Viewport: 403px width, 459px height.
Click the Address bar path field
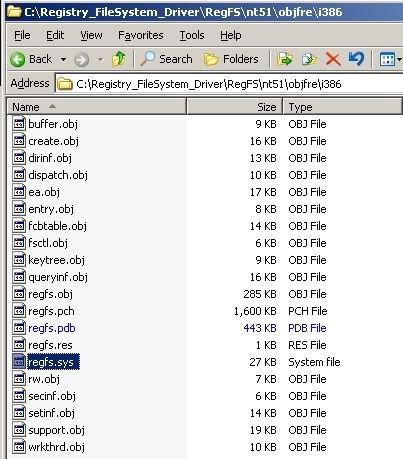[x=230, y=84]
